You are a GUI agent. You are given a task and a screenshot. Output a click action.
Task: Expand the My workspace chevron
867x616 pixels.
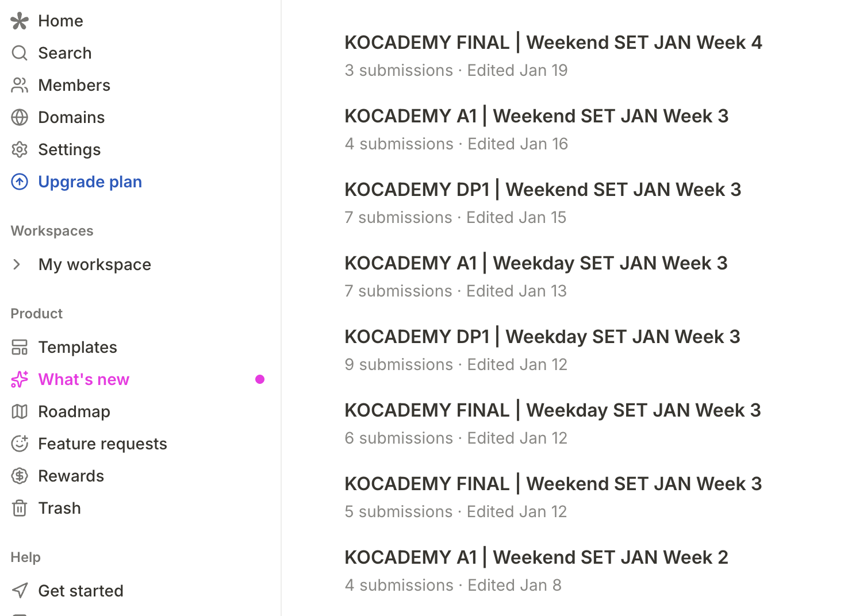click(17, 264)
